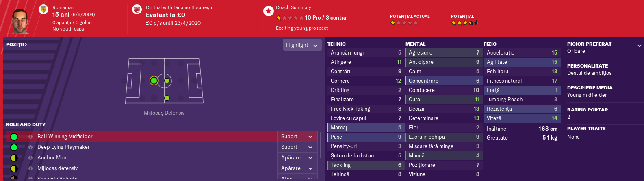Click the Romanian flag badge icon
Screen dimensions: 644x181
[x=43, y=9]
